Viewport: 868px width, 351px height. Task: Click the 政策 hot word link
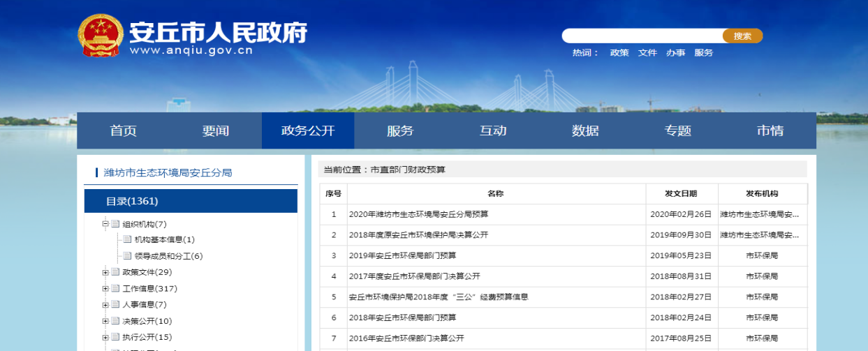point(619,53)
